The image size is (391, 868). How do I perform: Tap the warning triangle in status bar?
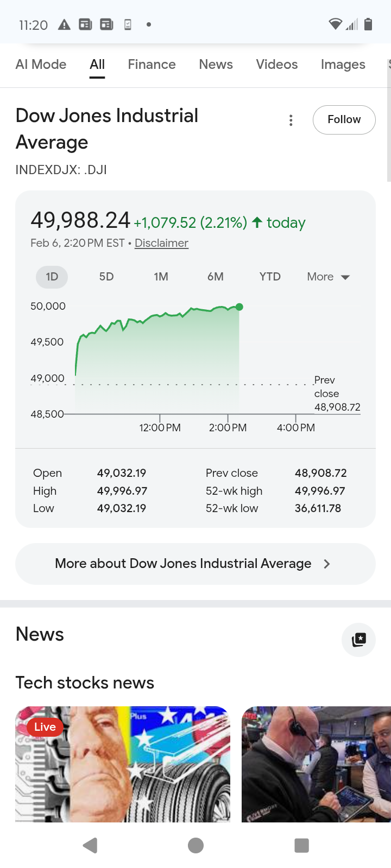pos(64,24)
